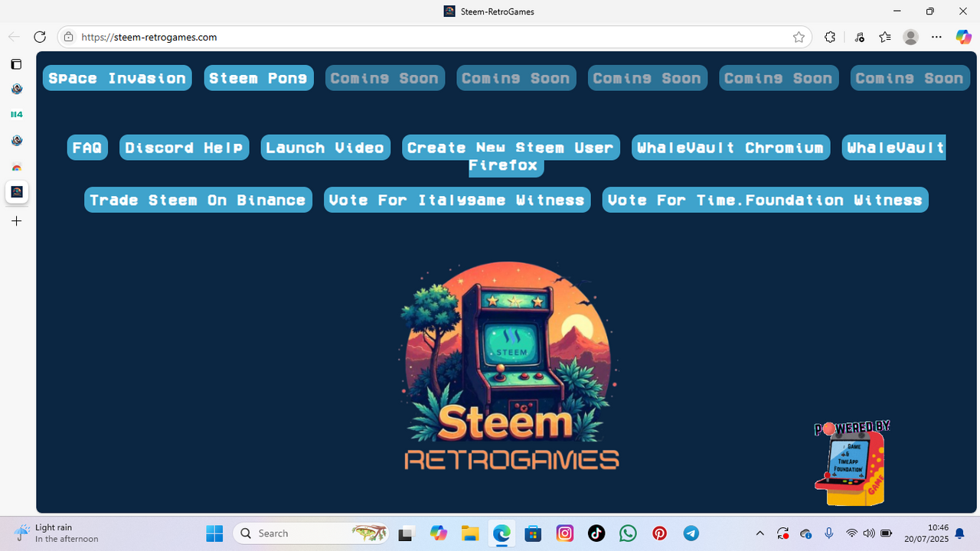980x551 pixels.
Task: Open the notifications bell
Action: 959,533
